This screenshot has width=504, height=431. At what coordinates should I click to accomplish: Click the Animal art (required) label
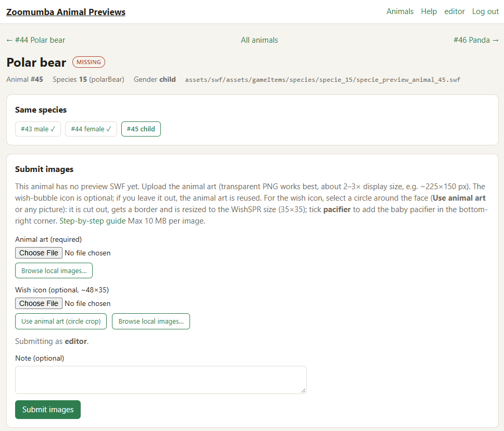tap(48, 239)
